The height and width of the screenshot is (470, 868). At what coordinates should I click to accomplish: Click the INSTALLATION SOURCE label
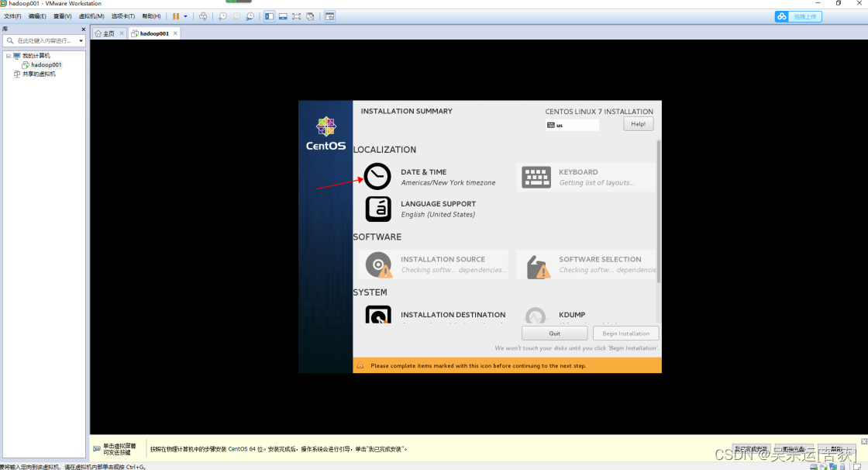click(x=443, y=259)
